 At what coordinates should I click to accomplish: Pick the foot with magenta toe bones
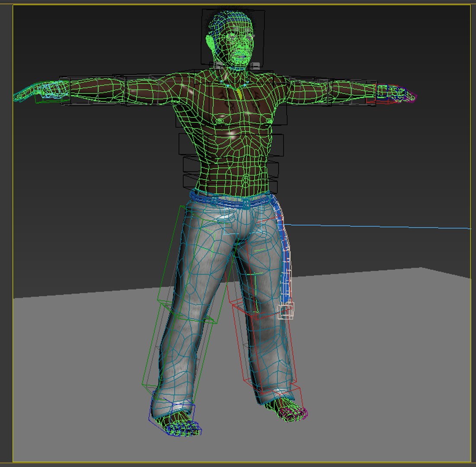287,410
